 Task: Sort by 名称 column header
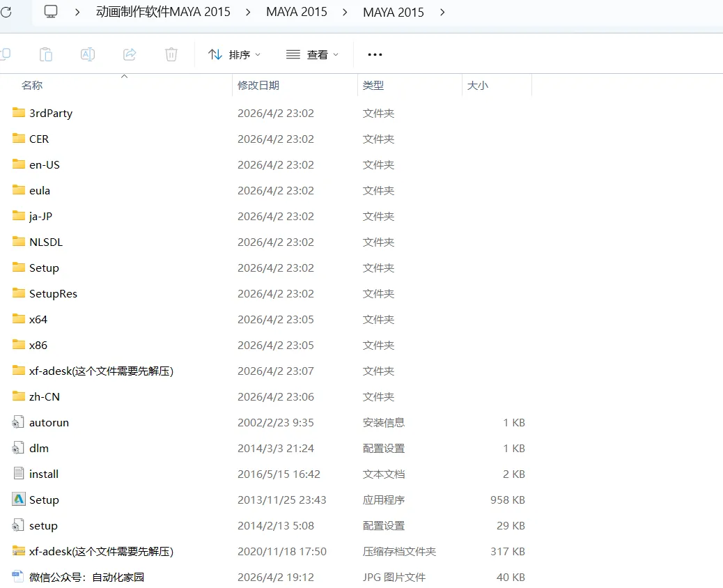(32, 85)
